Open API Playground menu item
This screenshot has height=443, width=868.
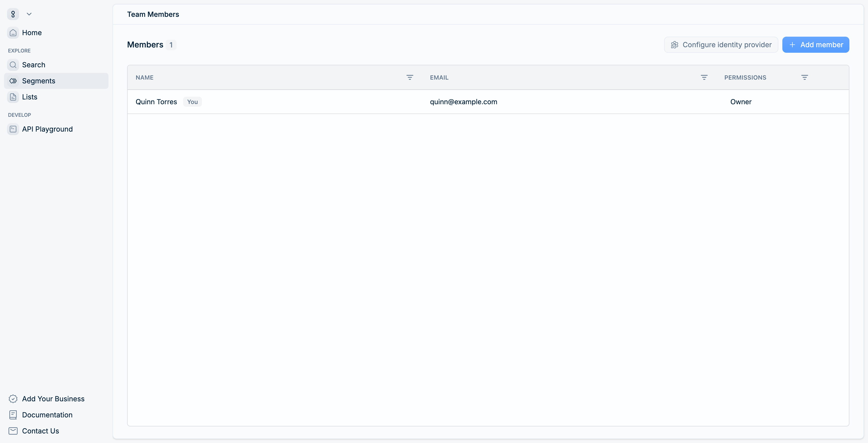click(x=47, y=129)
